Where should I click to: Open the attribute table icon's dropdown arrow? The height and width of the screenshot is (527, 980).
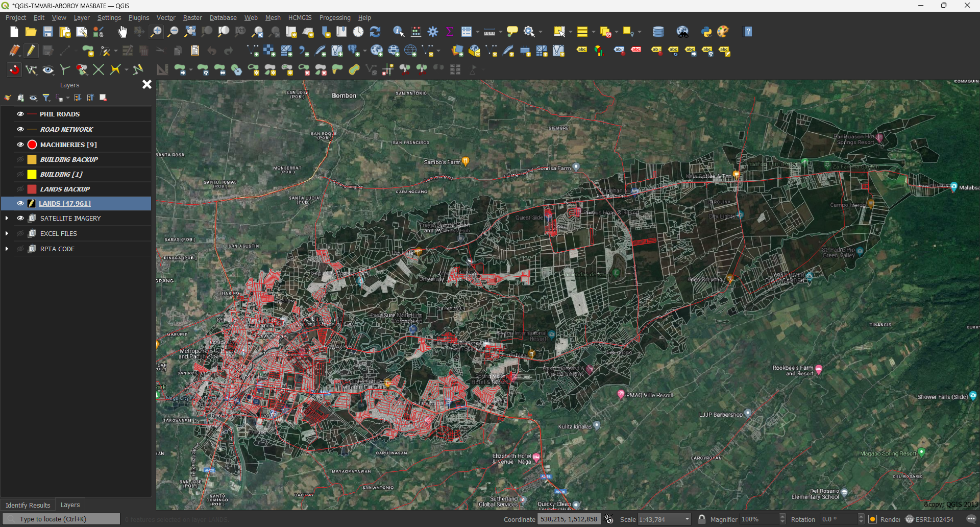click(x=477, y=32)
